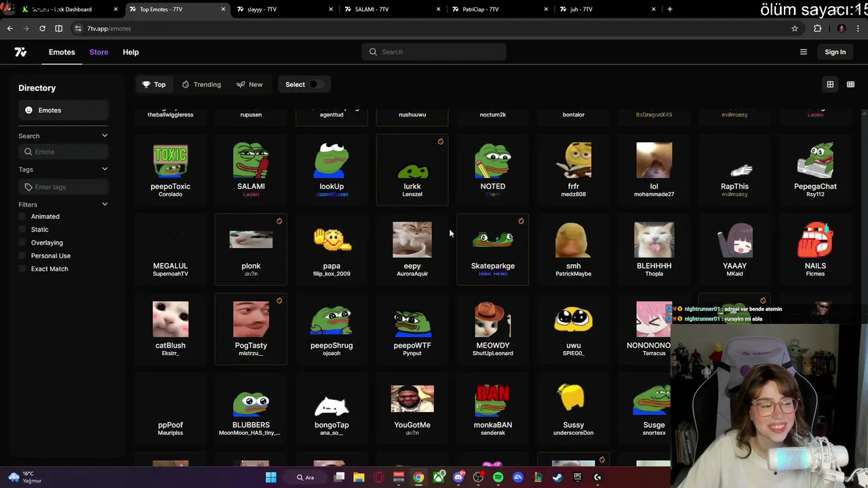The height and width of the screenshot is (488, 868).
Task: Open the YAAAY emote
Action: pos(734,249)
